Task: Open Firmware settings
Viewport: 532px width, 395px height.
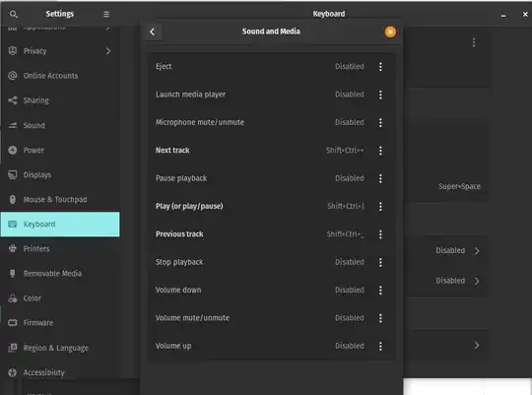Action: pos(60,323)
